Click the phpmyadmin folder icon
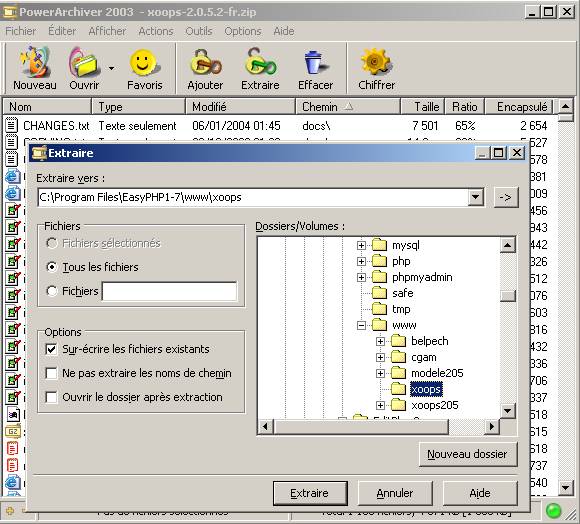Viewport: 580px width, 524px height. (379, 277)
